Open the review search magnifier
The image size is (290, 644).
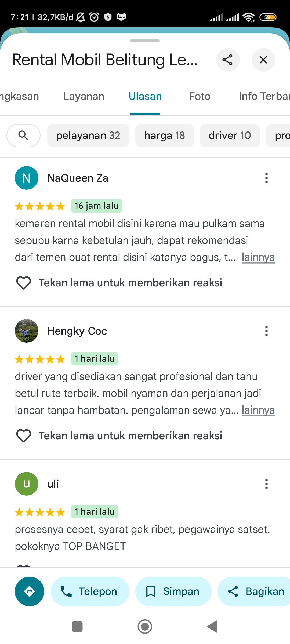(23, 136)
